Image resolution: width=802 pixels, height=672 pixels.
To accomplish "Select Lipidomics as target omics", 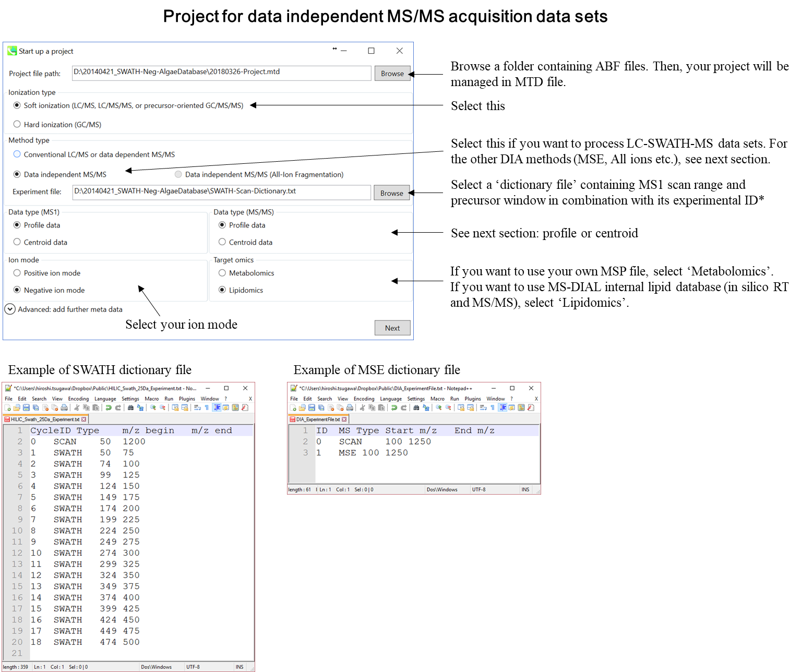I will 222,290.
